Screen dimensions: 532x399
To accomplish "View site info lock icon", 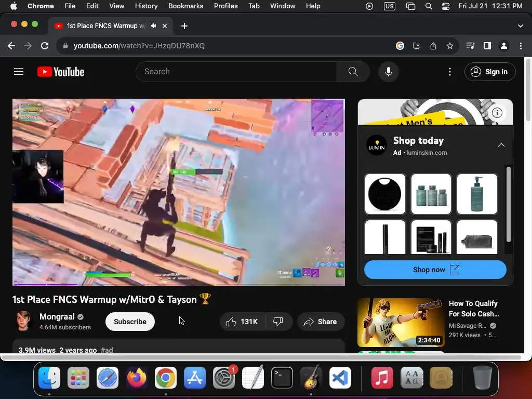I will 65,46.
